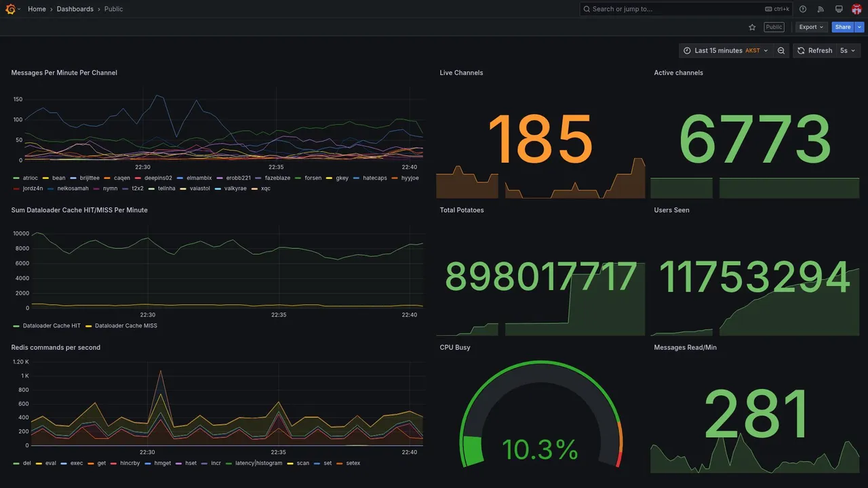This screenshot has width=868, height=488.
Task: Toggle Dataloader Cache HIT series
Action: [x=52, y=326]
